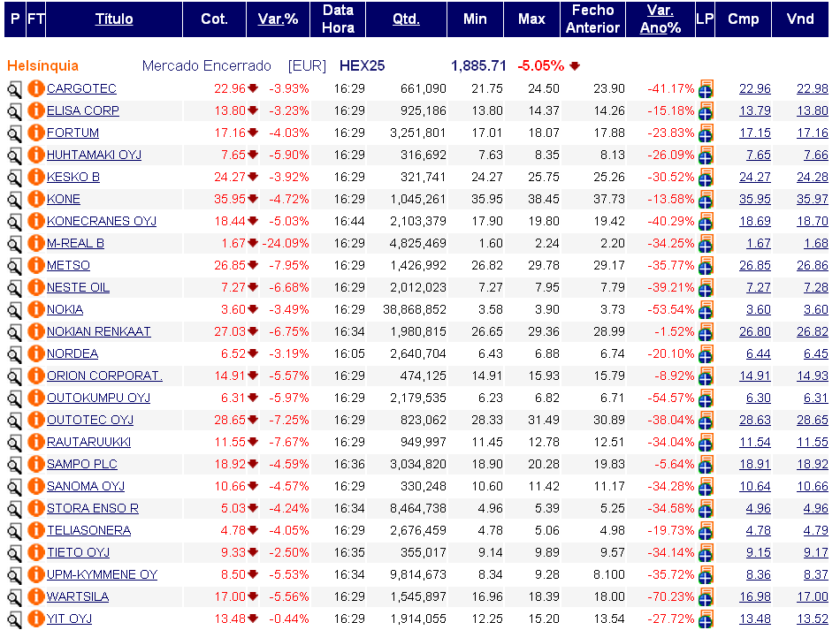Screen dimensions: 840x630
Task: Open the STORA ENSO R stock link
Action: 93,508
